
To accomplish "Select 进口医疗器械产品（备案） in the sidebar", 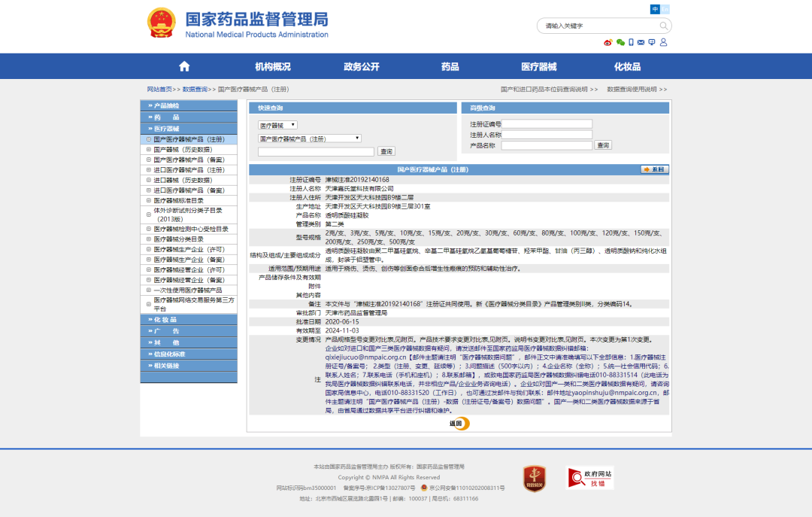I will 189,190.
